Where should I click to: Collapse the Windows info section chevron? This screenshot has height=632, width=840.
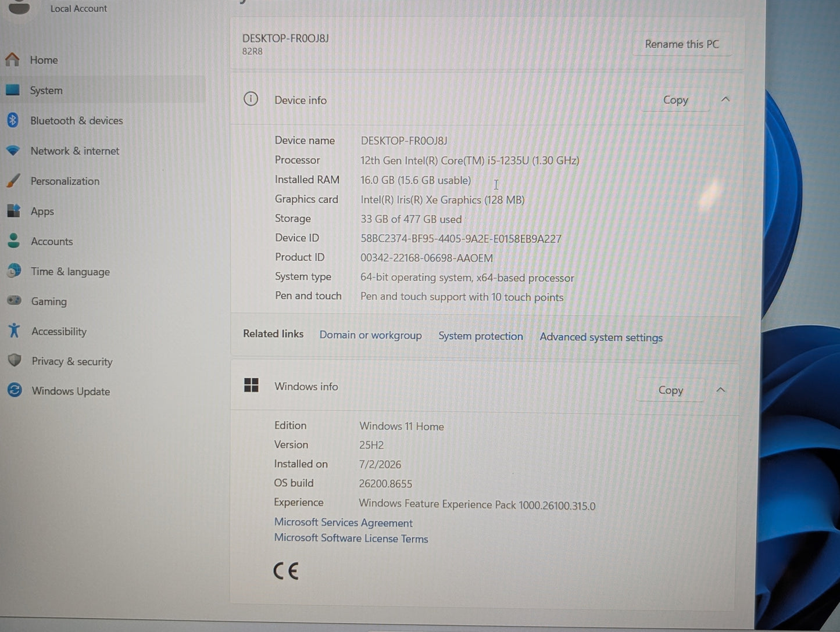[x=721, y=390]
